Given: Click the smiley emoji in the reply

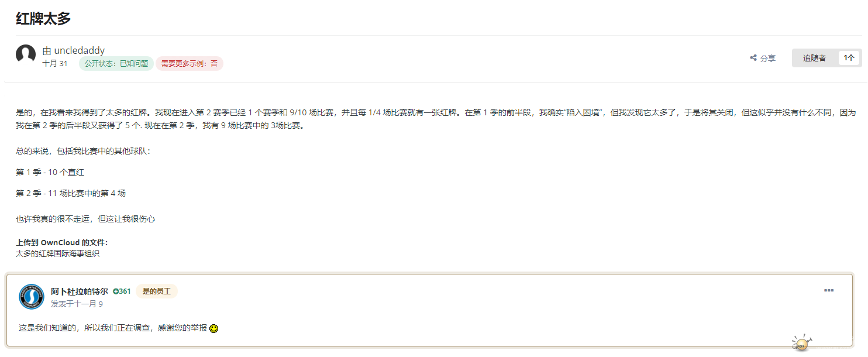Looking at the screenshot, I should tap(214, 329).
